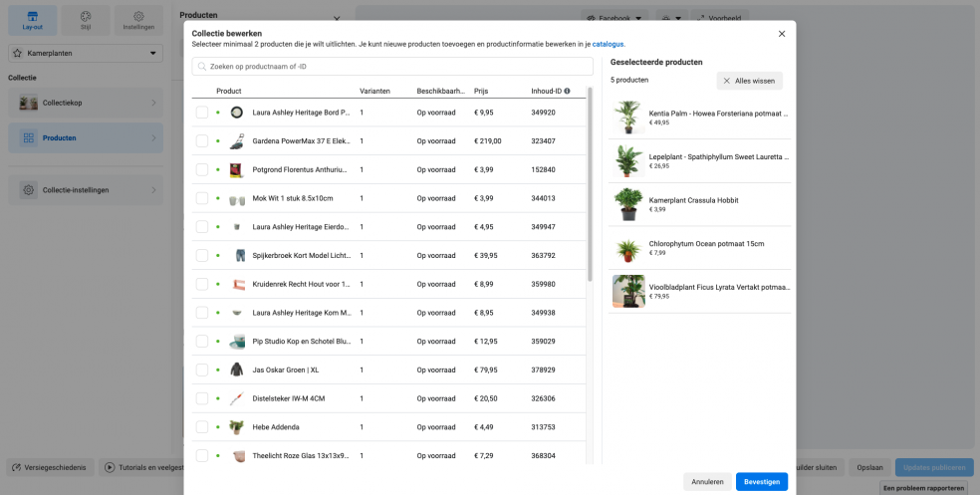Click the price € 219,00 cell
This screenshot has height=495, width=980.
coord(487,141)
